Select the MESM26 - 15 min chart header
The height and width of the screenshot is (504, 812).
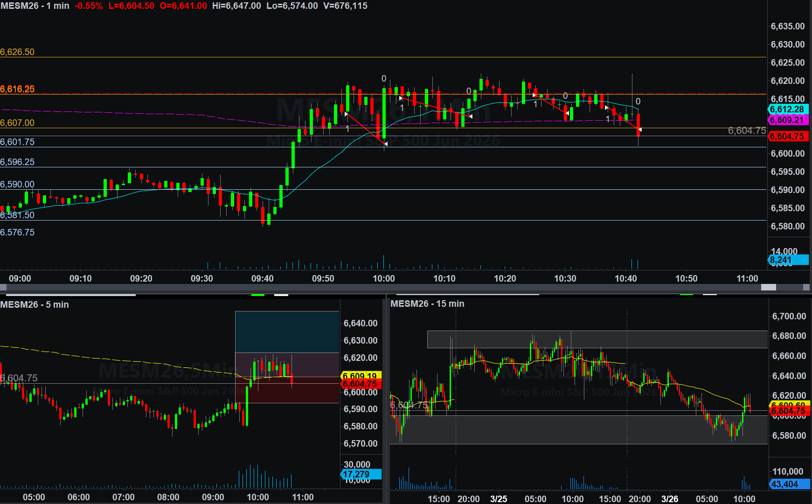(427, 304)
